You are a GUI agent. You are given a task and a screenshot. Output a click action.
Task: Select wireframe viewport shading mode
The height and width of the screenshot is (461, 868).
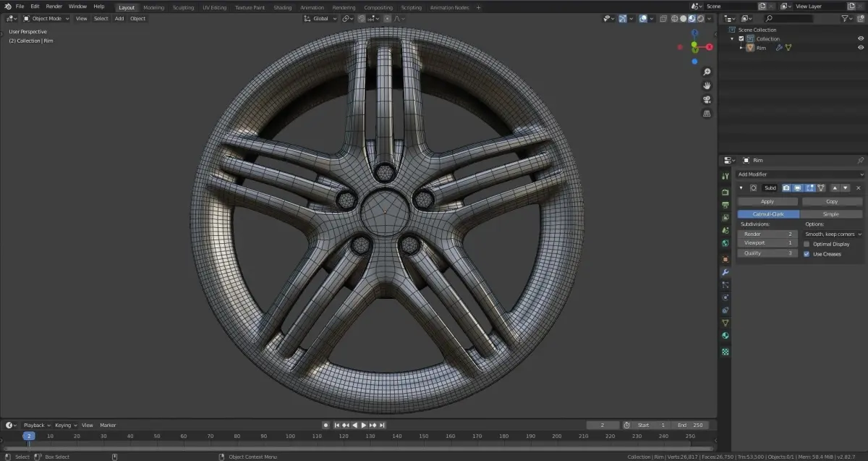(x=674, y=19)
